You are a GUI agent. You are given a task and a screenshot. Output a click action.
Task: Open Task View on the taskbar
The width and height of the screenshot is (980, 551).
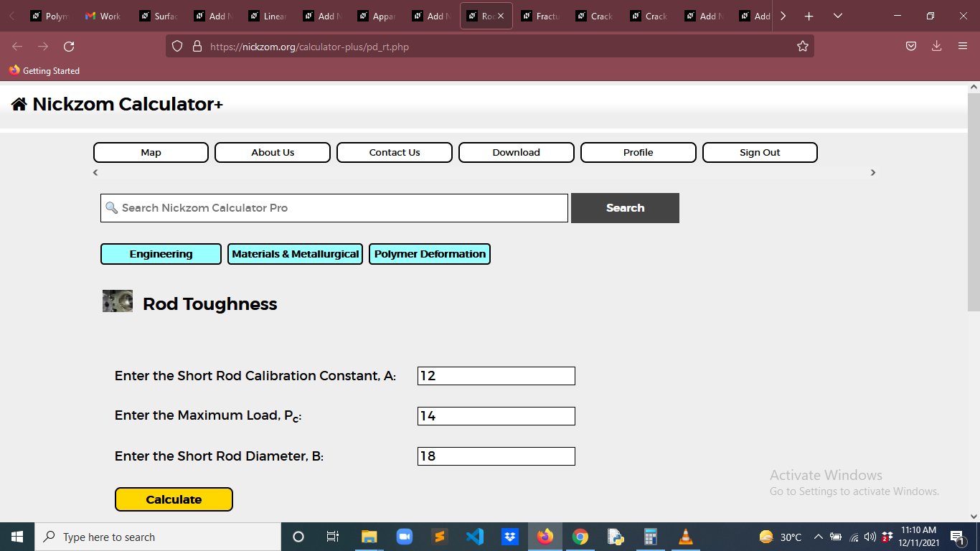tap(333, 537)
